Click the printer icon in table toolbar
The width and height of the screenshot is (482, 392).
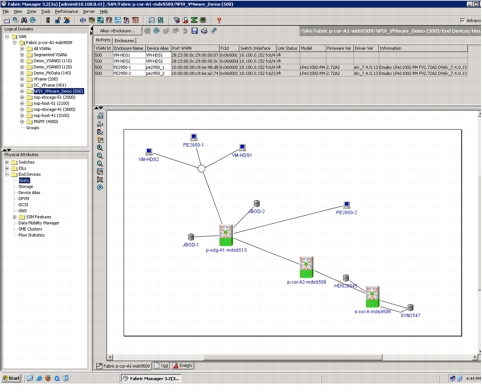[204, 31]
